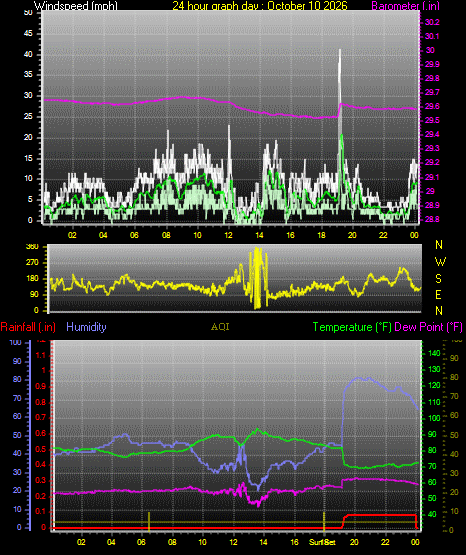
Task: Click the '24 hour graph day : October 10 2026' title
Action: pos(260,6)
